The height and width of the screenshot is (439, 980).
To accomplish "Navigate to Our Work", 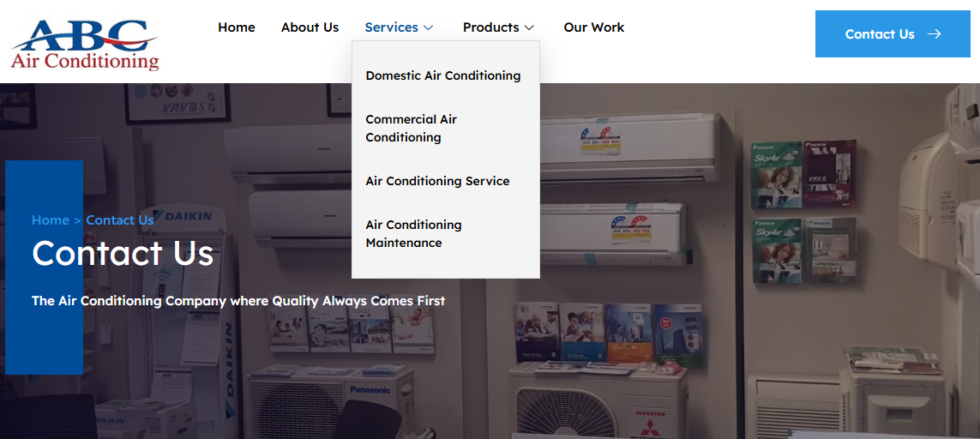I will pos(594,27).
